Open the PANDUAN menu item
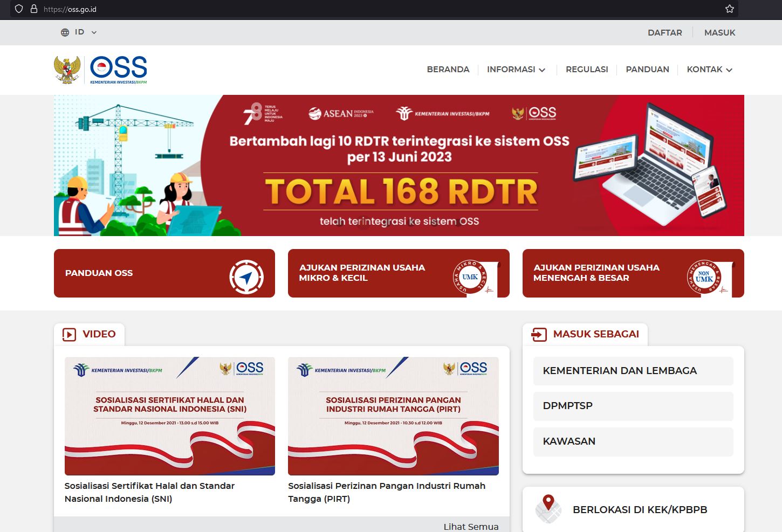This screenshot has height=532, width=782. (x=647, y=70)
